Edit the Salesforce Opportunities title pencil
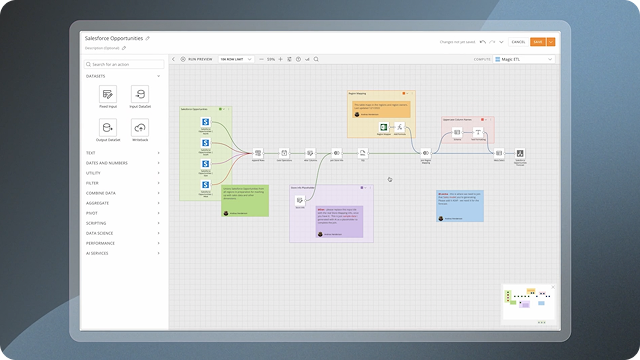The image size is (640, 360). click(148, 38)
